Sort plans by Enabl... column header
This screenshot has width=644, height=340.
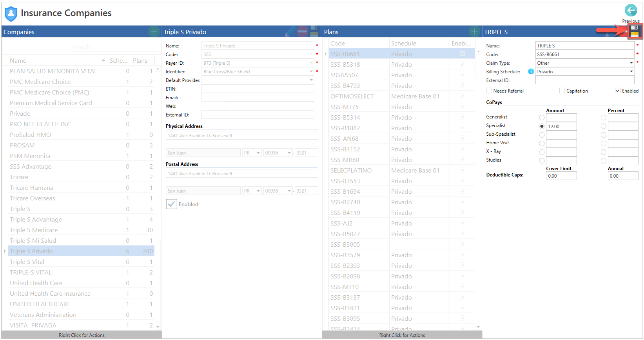(463, 43)
